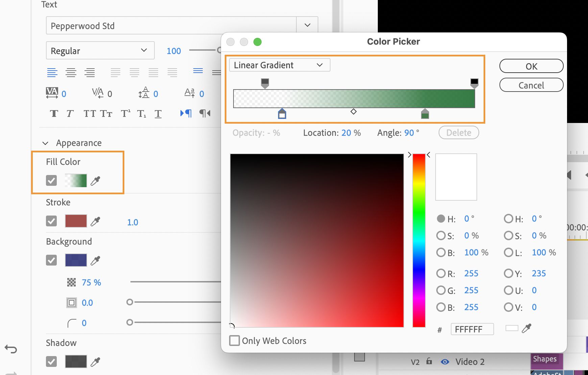The width and height of the screenshot is (588, 375).
Task: Open the Linear Gradient dropdown
Action: (x=279, y=65)
